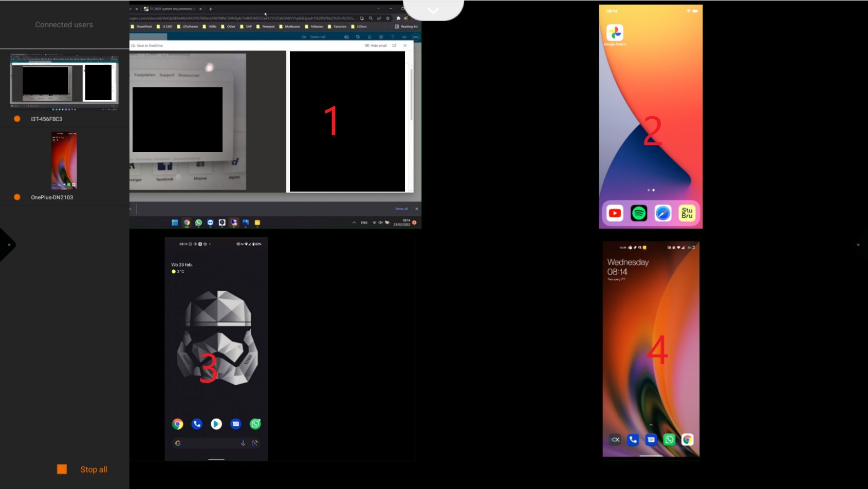
Task: Open Spotify on the iPhone dock
Action: 639,213
